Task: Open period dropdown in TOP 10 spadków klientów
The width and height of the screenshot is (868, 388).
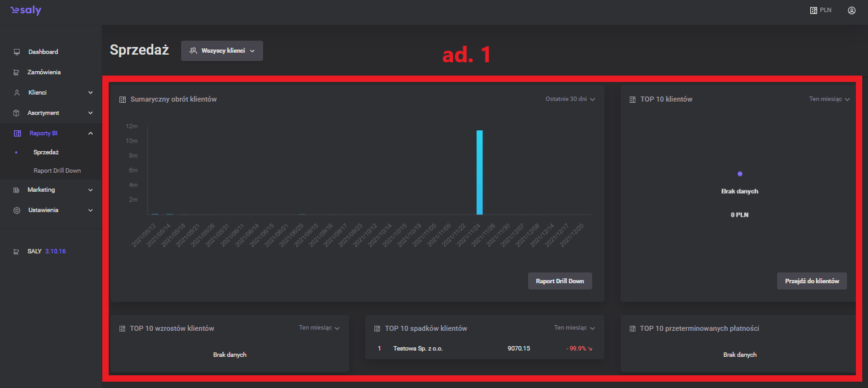Action: pyautogui.click(x=574, y=328)
